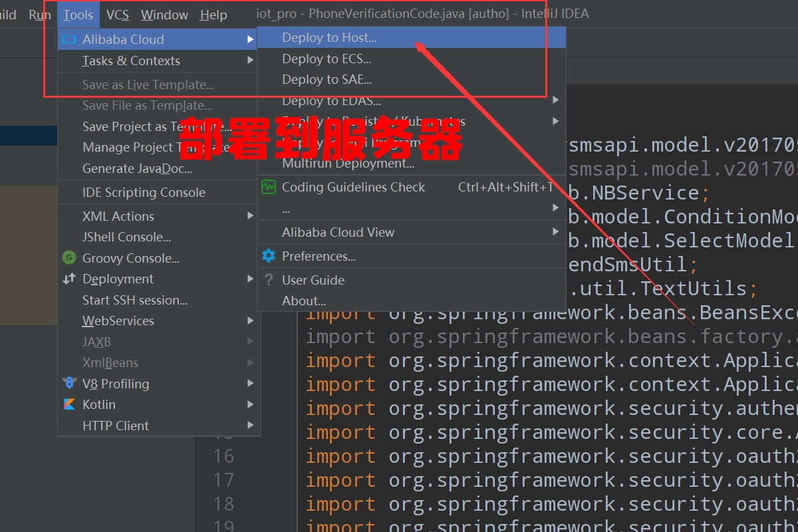Select Kotlin menu entry
Image resolution: width=798 pixels, height=532 pixels.
pyautogui.click(x=158, y=404)
